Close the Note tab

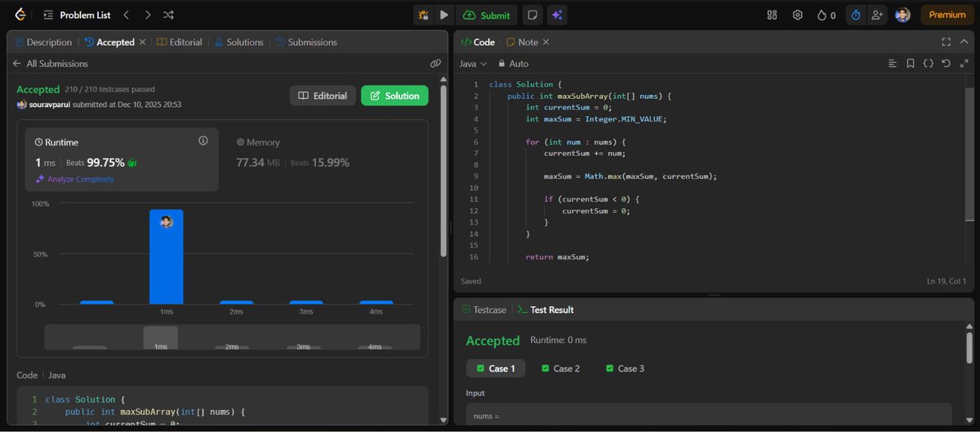546,42
